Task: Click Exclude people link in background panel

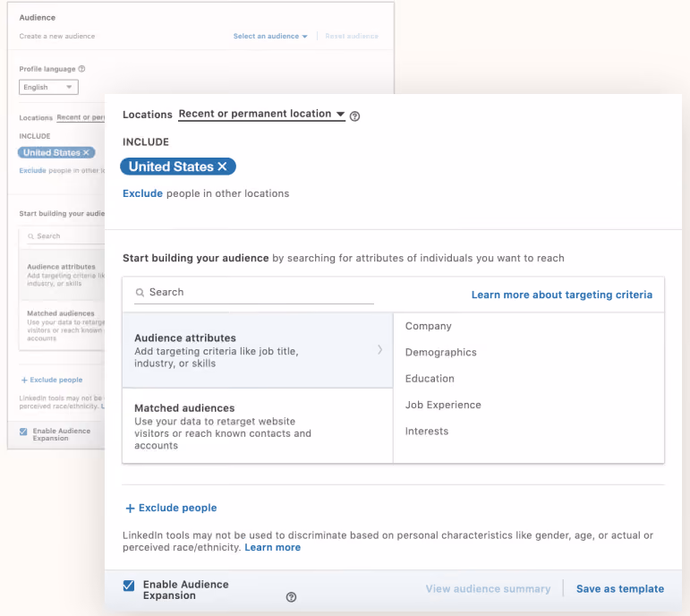Action: 55,380
